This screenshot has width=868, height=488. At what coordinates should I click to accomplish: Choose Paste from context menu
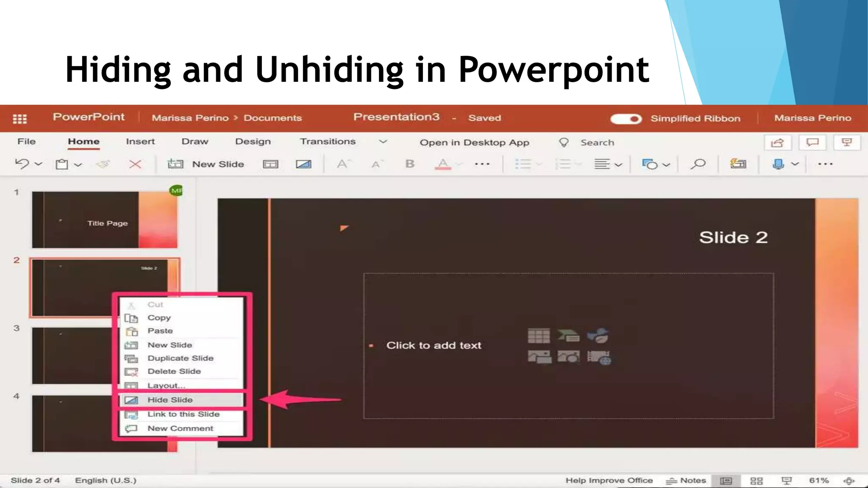(x=182, y=331)
